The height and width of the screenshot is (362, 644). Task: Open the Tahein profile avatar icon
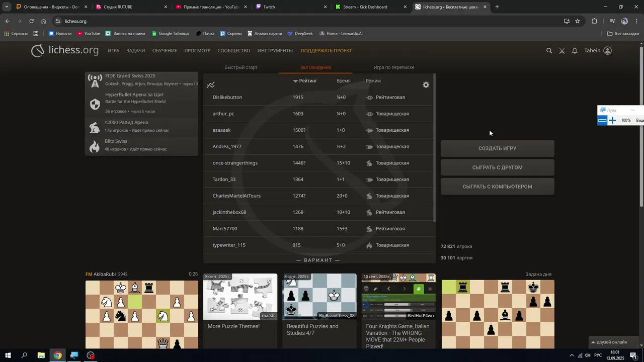click(607, 51)
